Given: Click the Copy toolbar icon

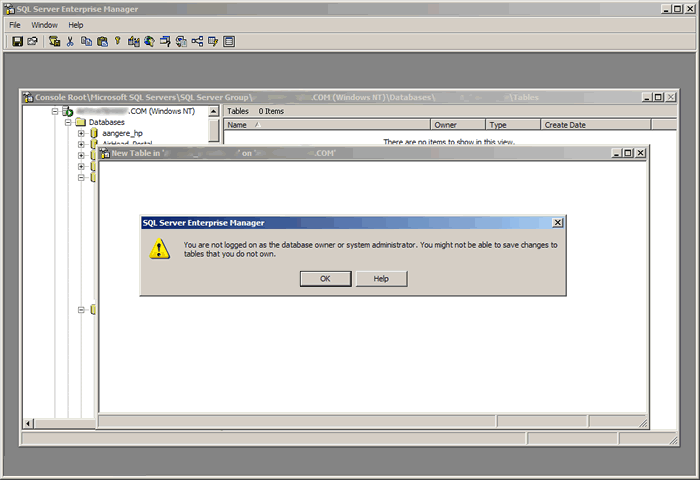Looking at the screenshot, I should tap(86, 42).
